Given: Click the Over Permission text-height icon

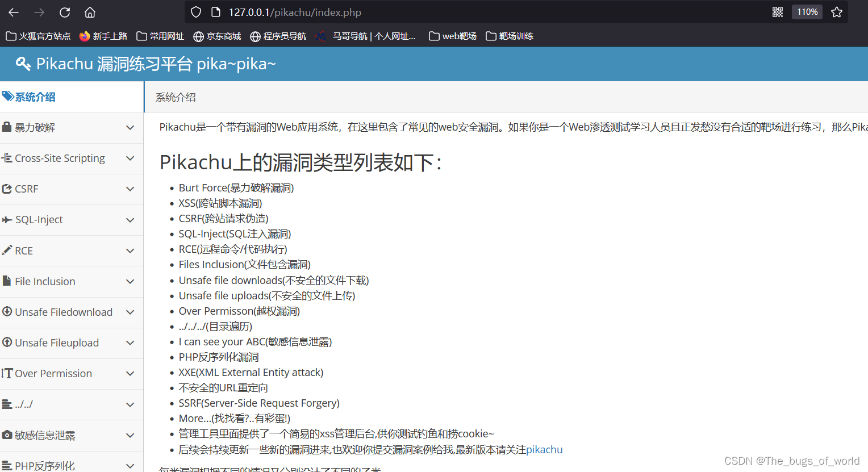Looking at the screenshot, I should click(x=7, y=373).
